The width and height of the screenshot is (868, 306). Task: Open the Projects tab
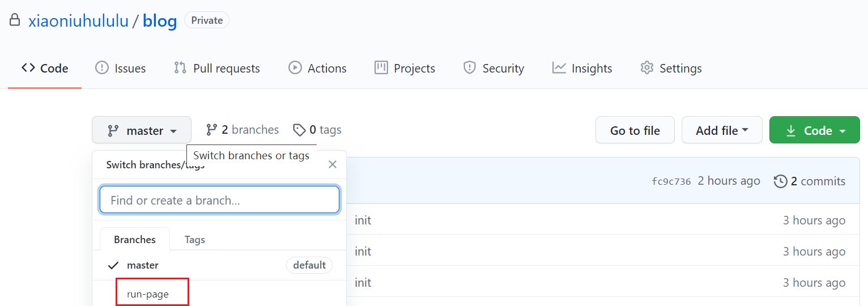coord(405,68)
